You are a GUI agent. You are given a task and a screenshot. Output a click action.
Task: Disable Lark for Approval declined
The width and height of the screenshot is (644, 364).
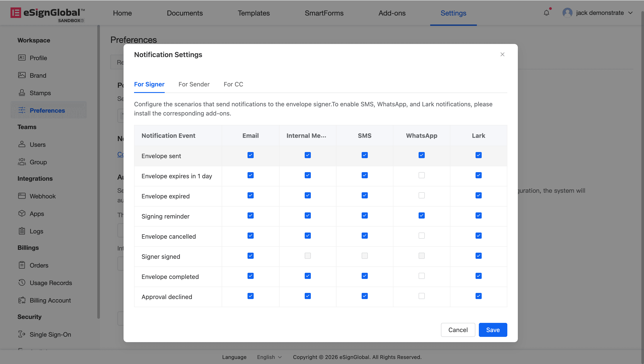tap(478, 296)
